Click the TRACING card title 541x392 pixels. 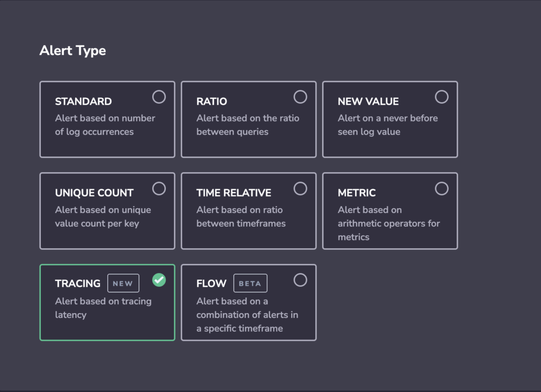click(x=78, y=283)
